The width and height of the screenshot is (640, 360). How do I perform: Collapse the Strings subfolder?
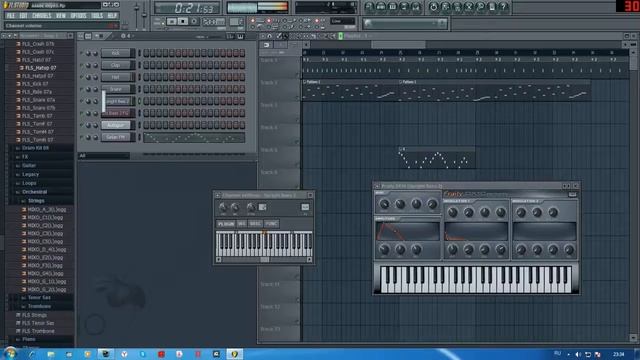click(36, 201)
